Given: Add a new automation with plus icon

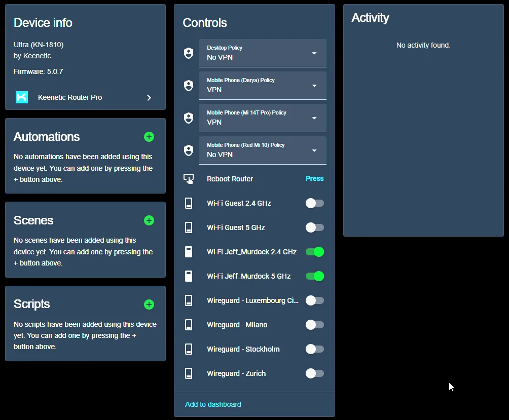Looking at the screenshot, I should click(149, 137).
